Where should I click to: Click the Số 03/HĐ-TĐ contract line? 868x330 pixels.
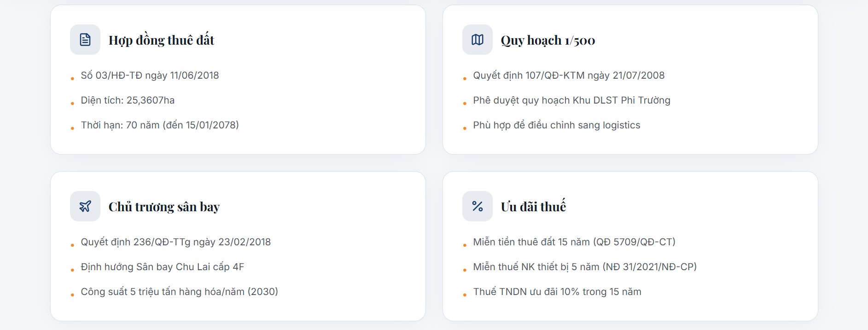[150, 75]
